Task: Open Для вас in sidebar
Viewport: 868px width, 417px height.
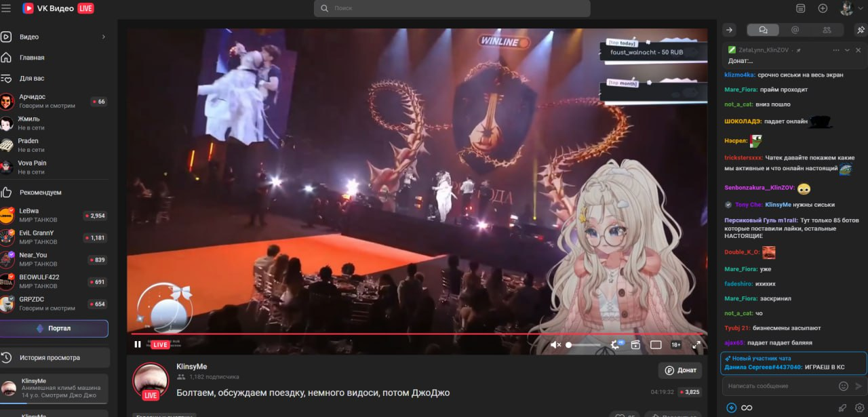Action: [54, 78]
